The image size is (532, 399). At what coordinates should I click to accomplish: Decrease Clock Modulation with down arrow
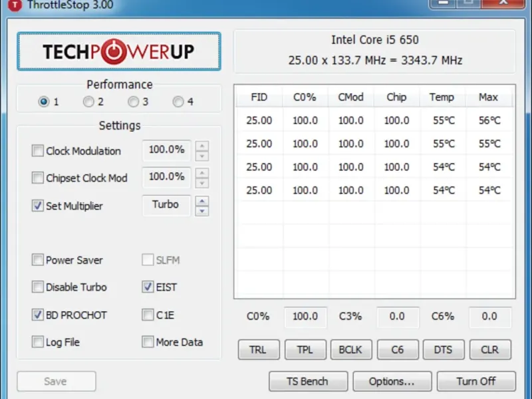tap(202, 156)
